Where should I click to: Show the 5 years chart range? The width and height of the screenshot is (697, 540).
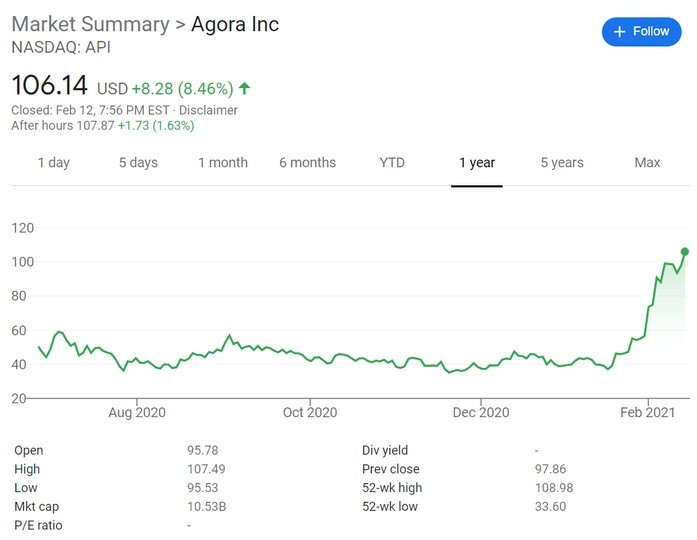562,163
